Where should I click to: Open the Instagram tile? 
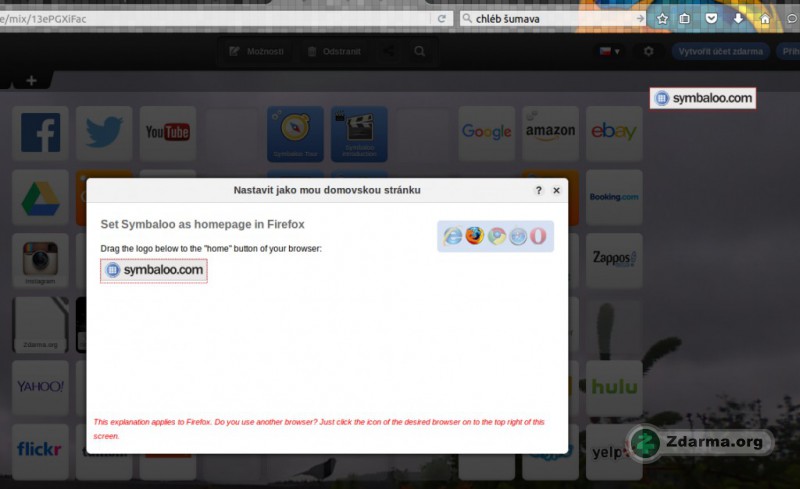pos(40,261)
